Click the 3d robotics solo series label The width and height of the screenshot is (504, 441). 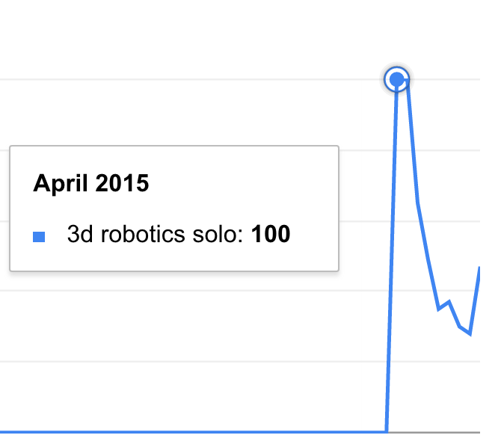156,234
